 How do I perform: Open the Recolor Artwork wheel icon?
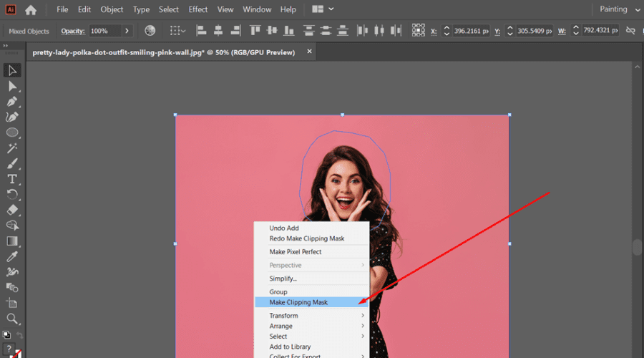[x=150, y=30]
